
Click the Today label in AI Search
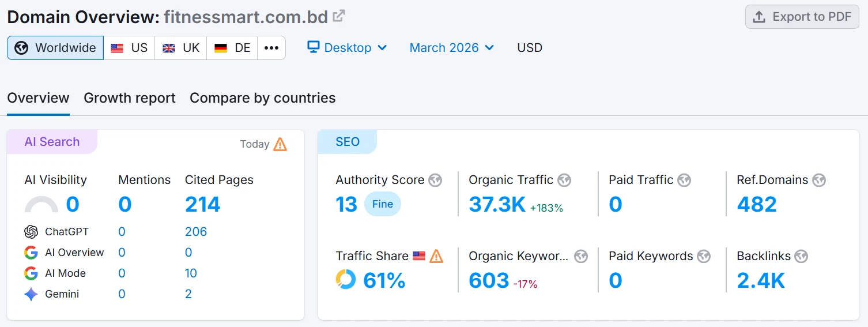tap(255, 144)
